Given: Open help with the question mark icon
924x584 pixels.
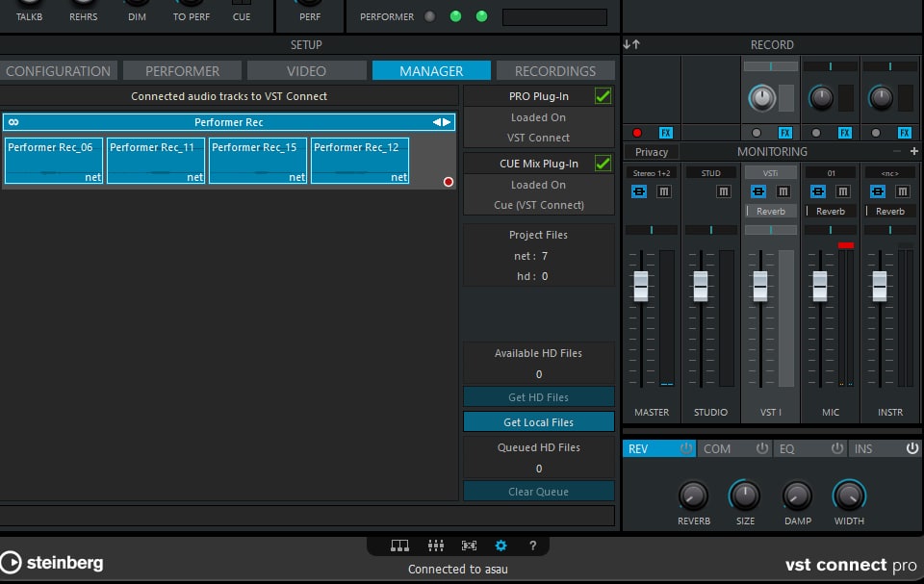Looking at the screenshot, I should point(532,546).
